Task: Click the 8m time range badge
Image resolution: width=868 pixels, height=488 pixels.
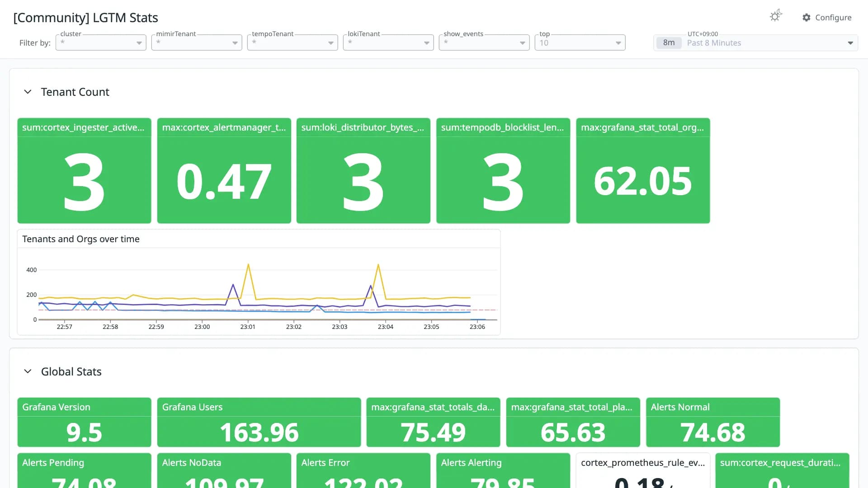Action: pos(669,43)
